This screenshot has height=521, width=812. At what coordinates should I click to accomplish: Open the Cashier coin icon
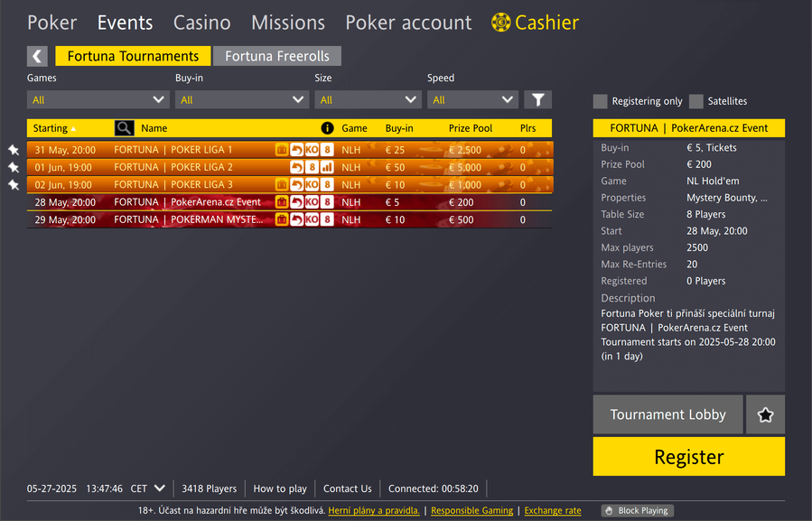[500, 23]
